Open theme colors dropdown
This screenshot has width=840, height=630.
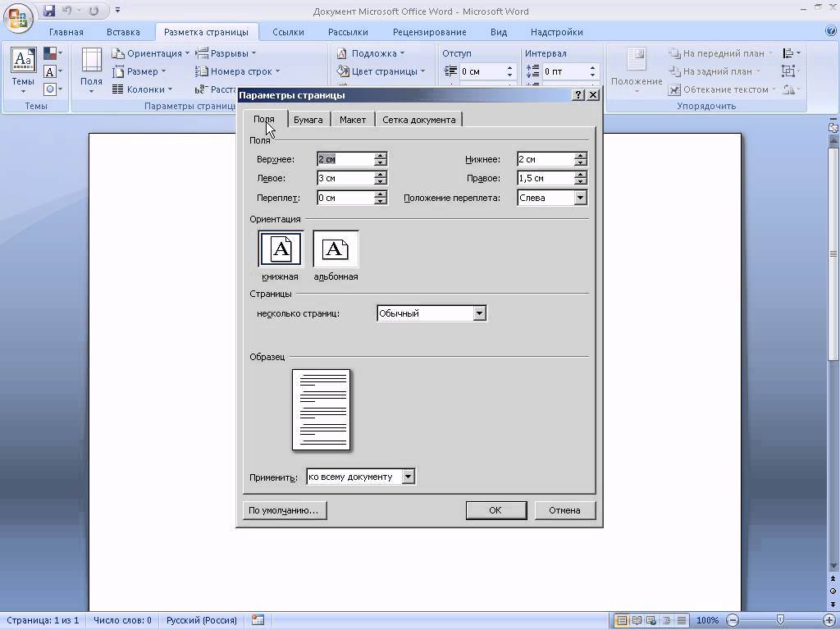(x=53, y=53)
